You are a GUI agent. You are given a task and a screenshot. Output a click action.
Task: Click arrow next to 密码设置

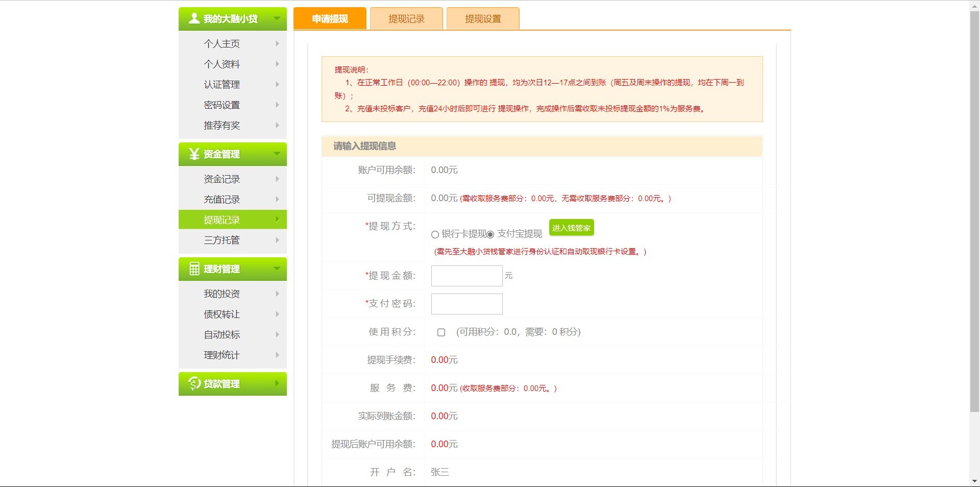pyautogui.click(x=277, y=105)
